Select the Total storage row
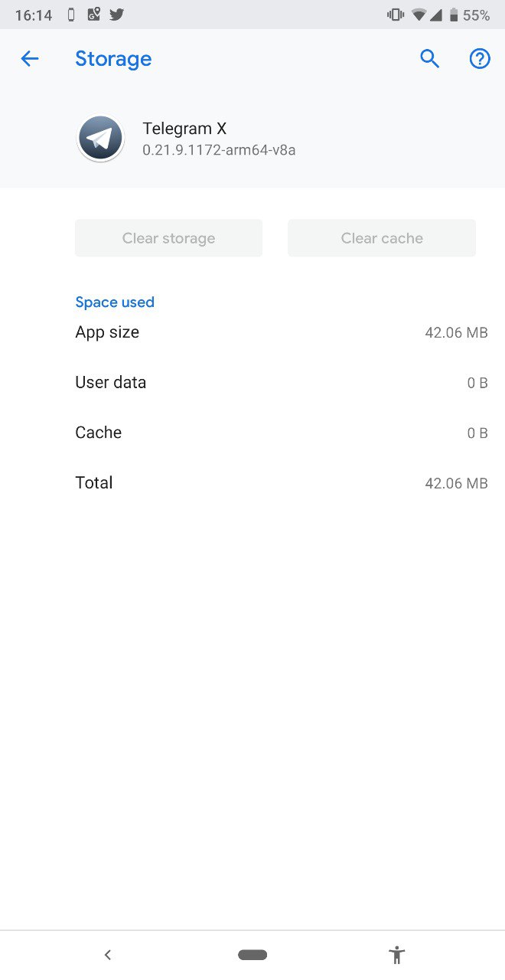Viewport: 505px width, 980px height. click(x=282, y=483)
